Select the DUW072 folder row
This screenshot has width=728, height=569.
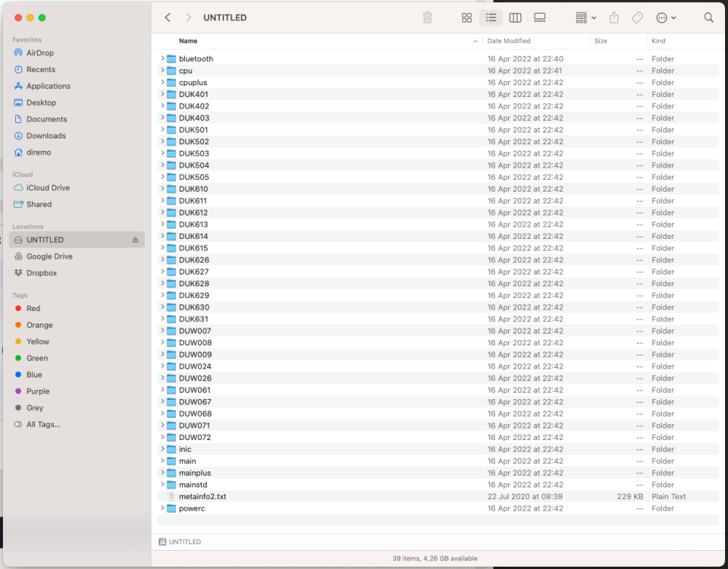(x=438, y=438)
